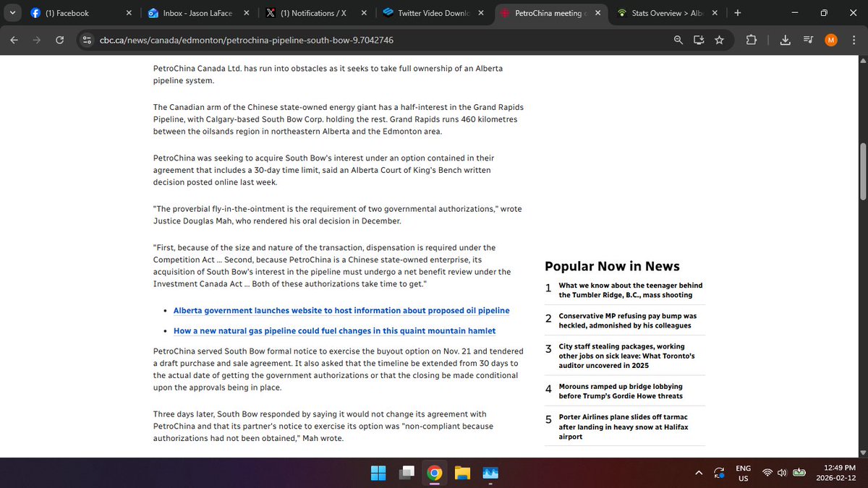Open natural gas pipeline mountain hamlet link

[x=334, y=330]
